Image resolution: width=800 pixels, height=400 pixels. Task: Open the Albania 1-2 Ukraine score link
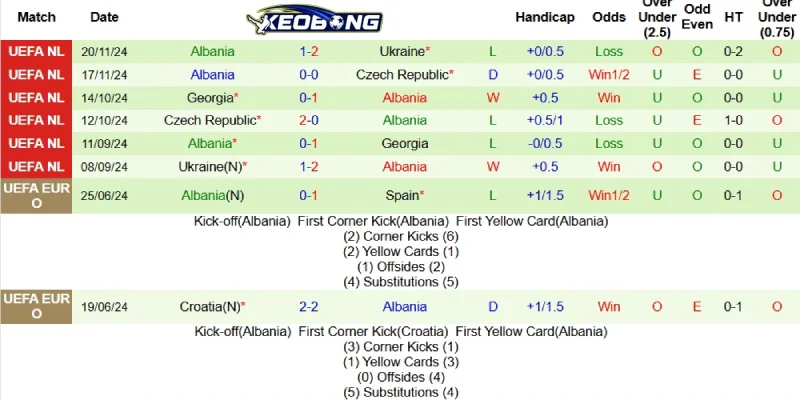tap(309, 52)
